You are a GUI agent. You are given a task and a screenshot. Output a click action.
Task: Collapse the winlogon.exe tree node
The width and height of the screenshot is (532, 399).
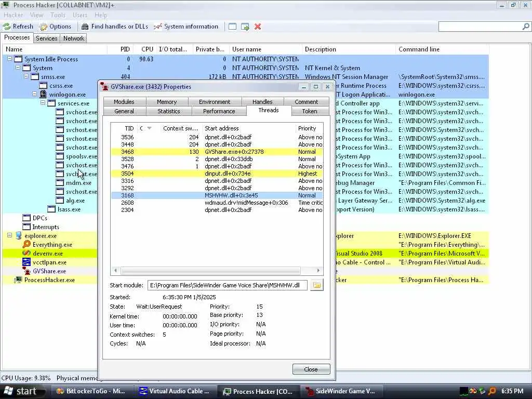35,94
